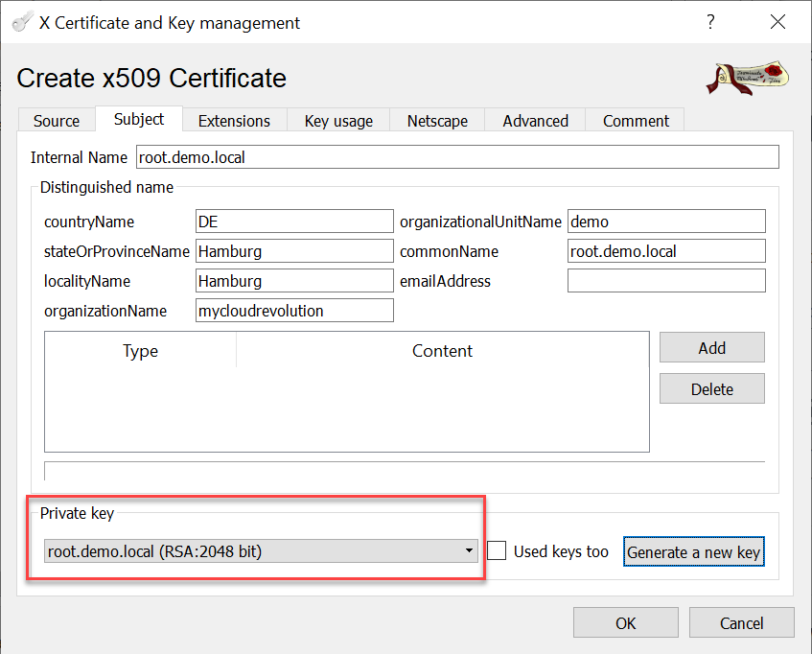Click the Delete button

pos(711,389)
